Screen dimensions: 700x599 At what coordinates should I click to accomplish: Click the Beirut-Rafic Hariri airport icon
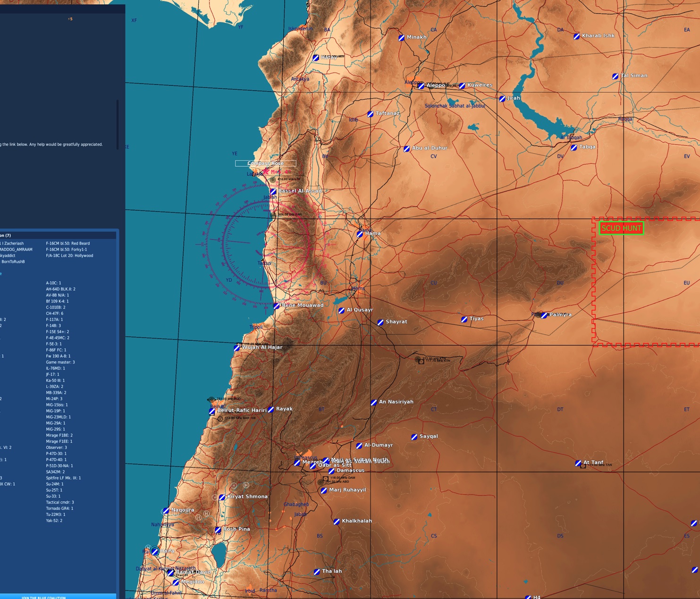point(212,411)
